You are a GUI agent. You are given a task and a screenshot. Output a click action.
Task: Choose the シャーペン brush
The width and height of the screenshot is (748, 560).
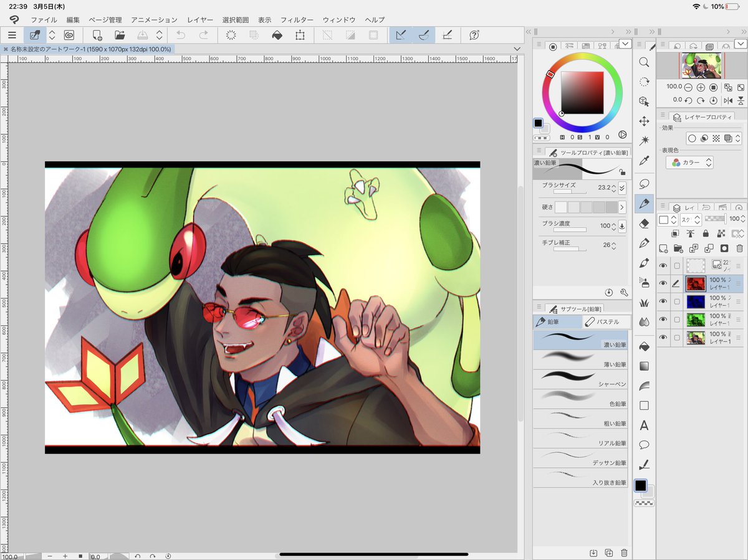[580, 379]
